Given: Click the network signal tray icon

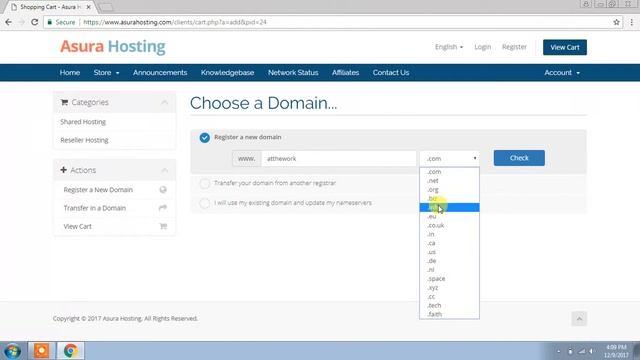Looking at the screenshot, I should point(582,351).
